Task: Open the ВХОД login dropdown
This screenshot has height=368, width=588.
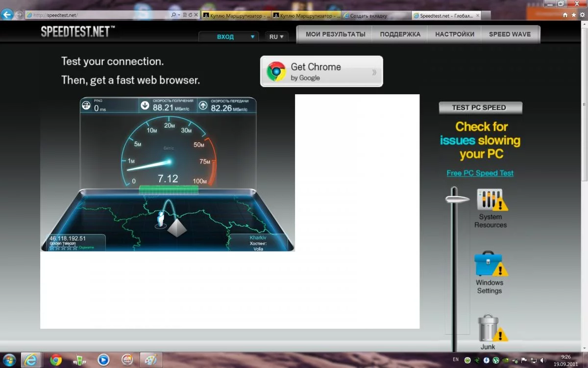Action: [228, 37]
